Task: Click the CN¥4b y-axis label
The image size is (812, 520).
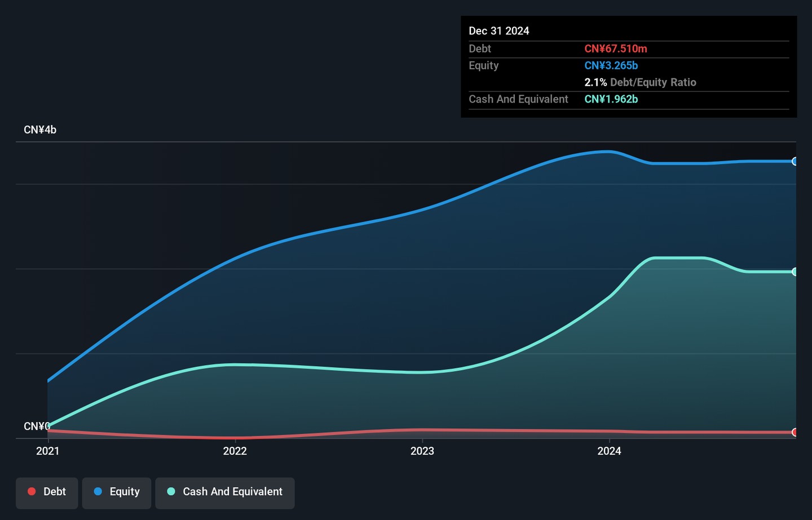Action: pos(40,130)
